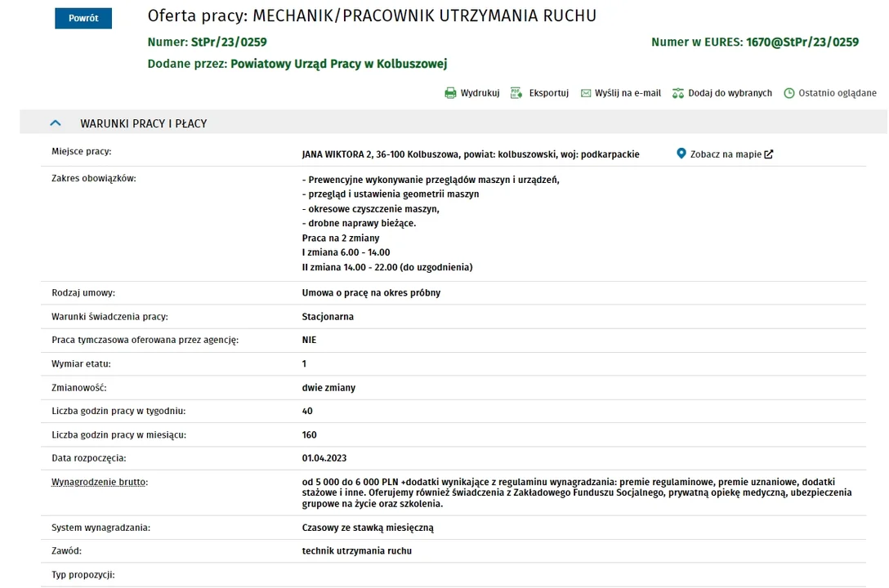
Task: Click the line drobne naprawy bieżące
Action: (359, 223)
